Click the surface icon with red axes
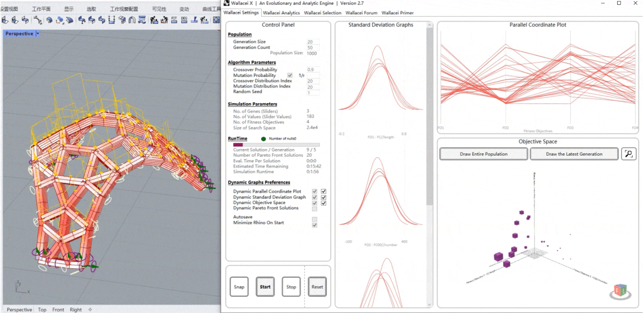644x313 pixels. click(x=60, y=20)
